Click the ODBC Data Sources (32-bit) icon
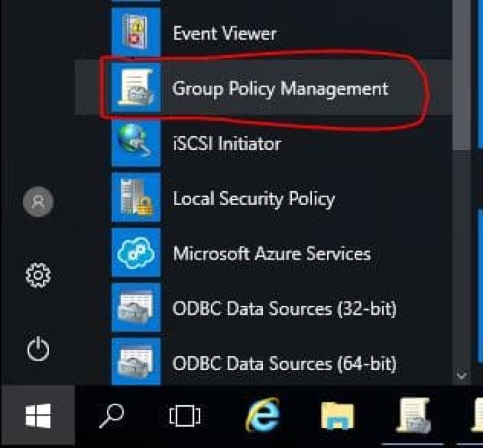This screenshot has height=448, width=483. [136, 308]
